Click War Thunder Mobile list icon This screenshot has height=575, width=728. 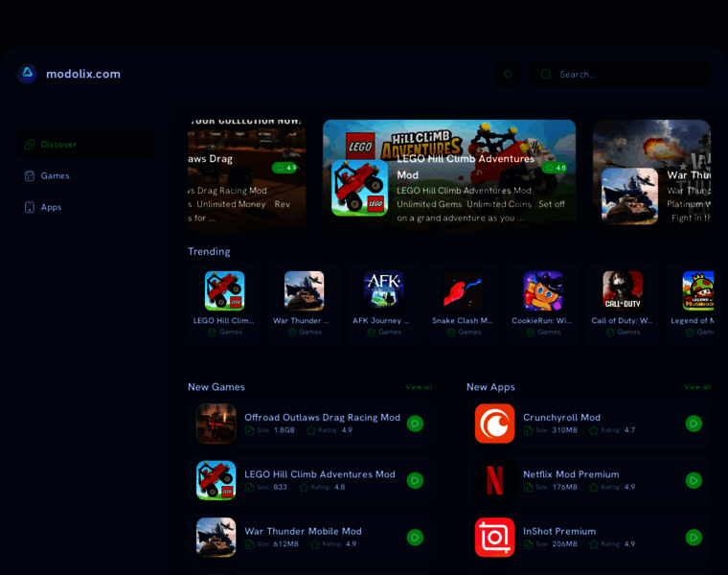click(x=216, y=538)
